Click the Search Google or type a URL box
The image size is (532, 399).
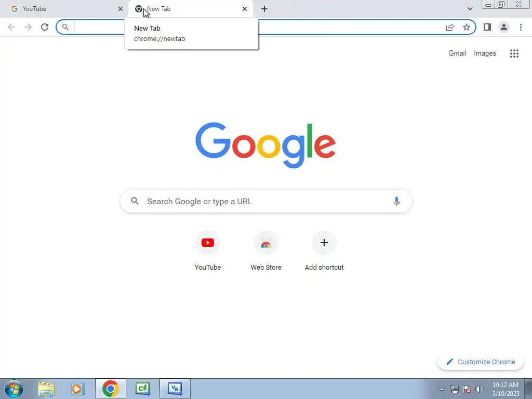[266, 201]
